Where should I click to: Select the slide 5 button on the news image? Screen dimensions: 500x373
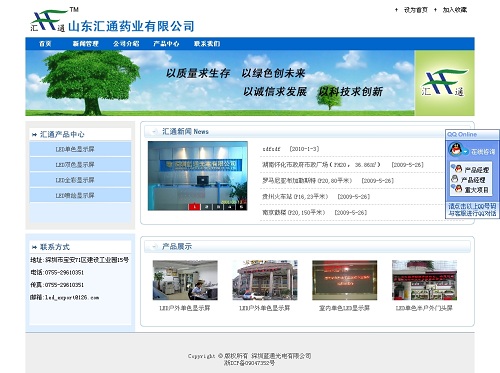(241, 207)
